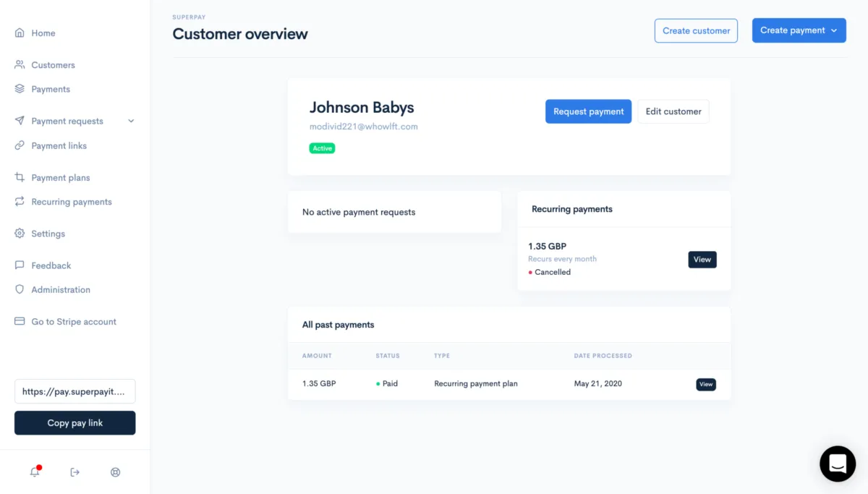Click the Cancelled status text

(x=553, y=273)
